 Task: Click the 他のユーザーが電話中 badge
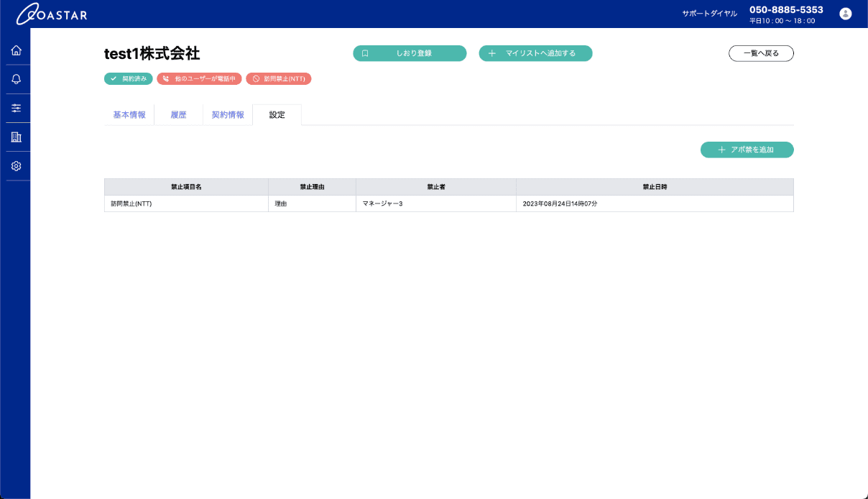(x=199, y=78)
